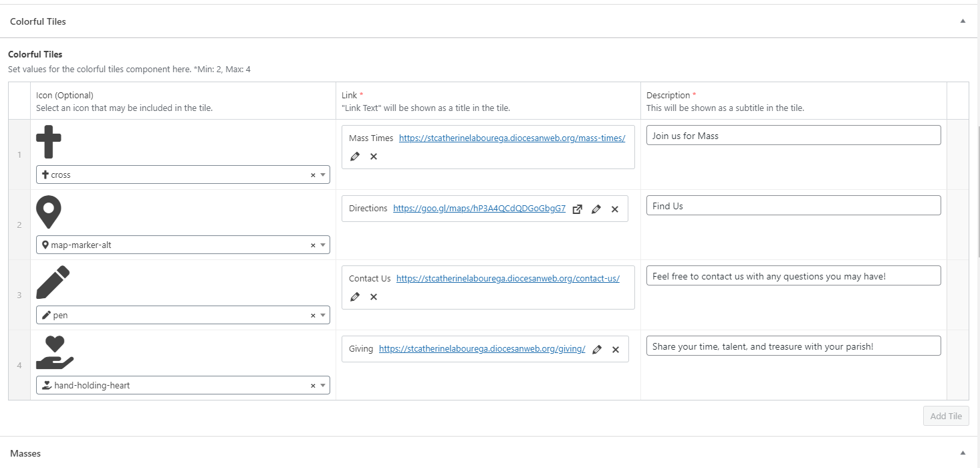Image resolution: width=980 pixels, height=468 pixels.
Task: Click the Add Tile button
Action: [x=945, y=416]
